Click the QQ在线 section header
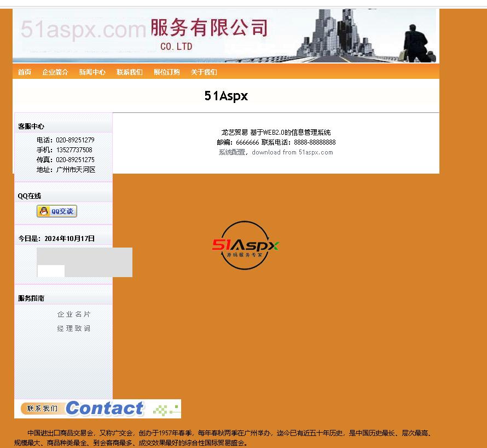Viewport: 487px width, 448px height. [x=30, y=196]
